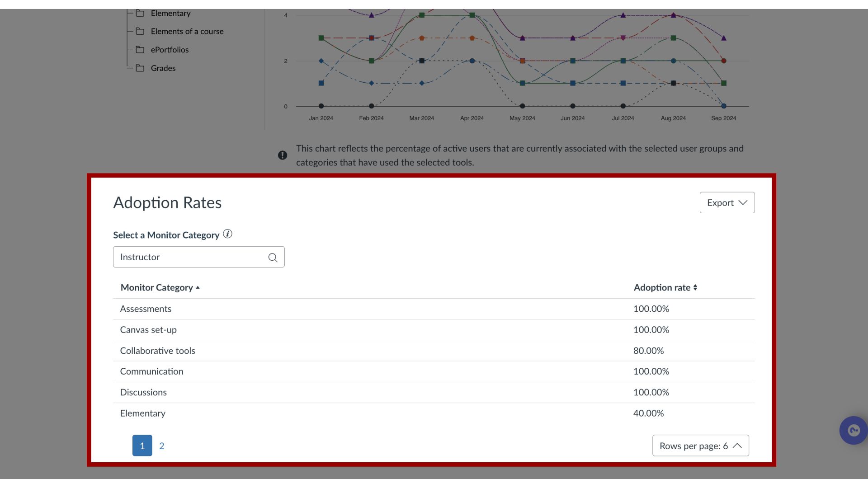Click the Instructor input field to edit
Image resolution: width=868 pixels, height=488 pixels.
point(198,257)
